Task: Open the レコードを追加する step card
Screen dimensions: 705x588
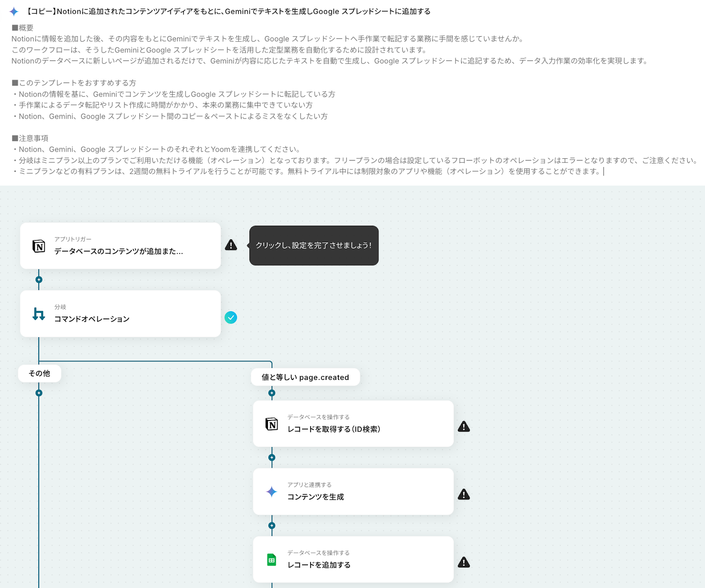Action: [353, 559]
